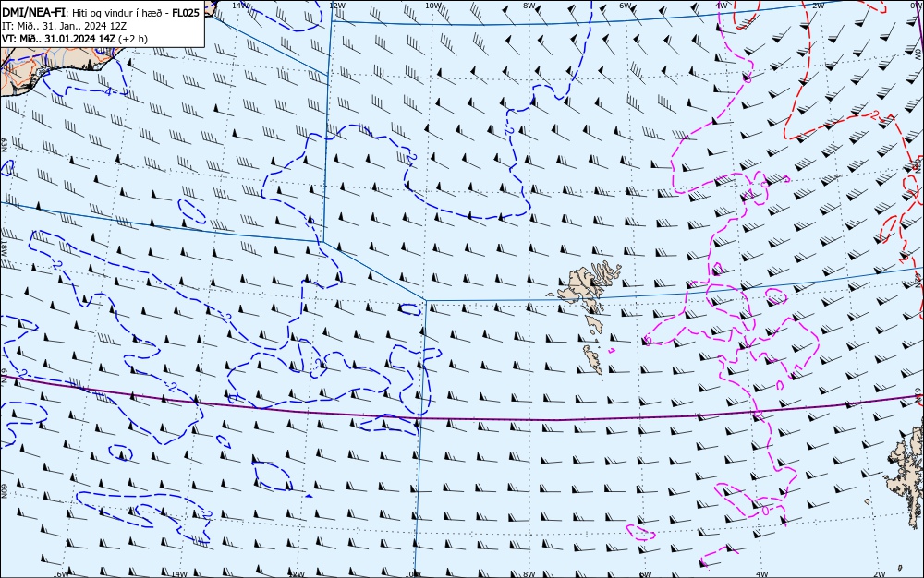This screenshot has width=924, height=578.
Task: Click the 'Hiti og vindur í hæð' heading text
Action: (116, 13)
